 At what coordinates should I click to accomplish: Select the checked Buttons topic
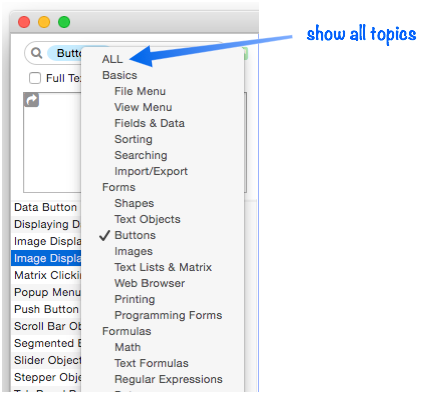tap(135, 235)
